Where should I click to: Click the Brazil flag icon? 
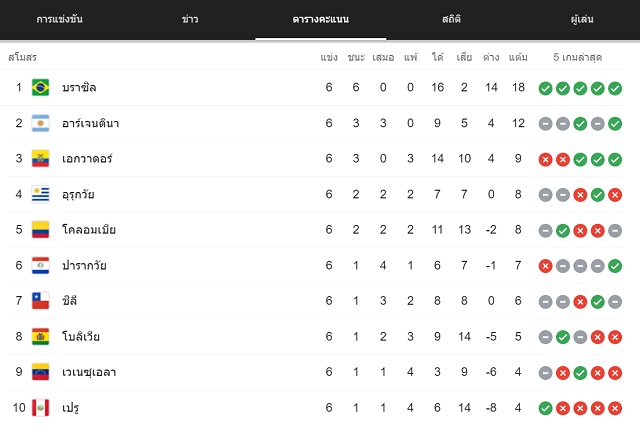click(x=40, y=87)
